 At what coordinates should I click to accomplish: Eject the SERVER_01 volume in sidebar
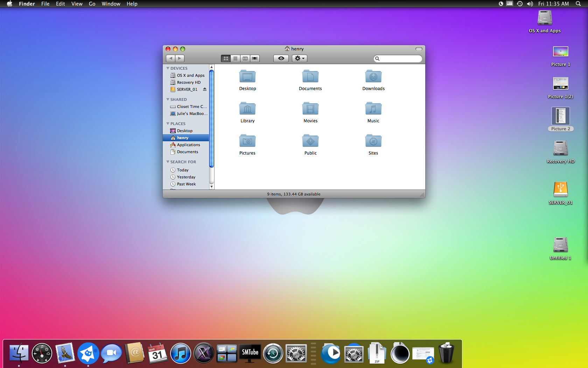(205, 89)
